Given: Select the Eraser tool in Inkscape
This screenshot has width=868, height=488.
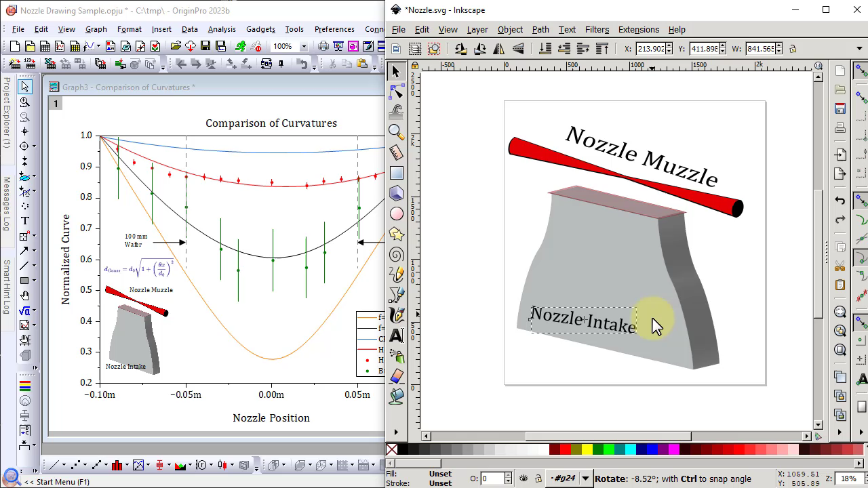Looking at the screenshot, I should [397, 375].
